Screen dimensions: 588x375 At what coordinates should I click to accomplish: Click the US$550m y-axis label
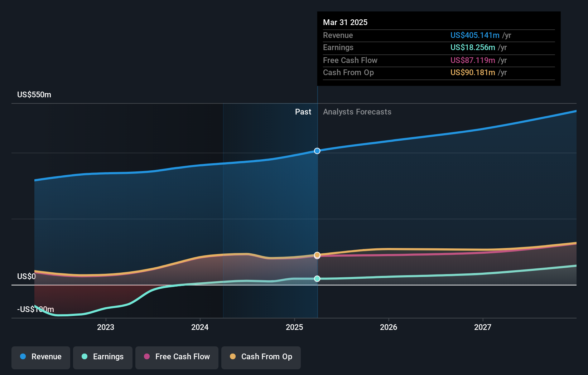tap(34, 95)
